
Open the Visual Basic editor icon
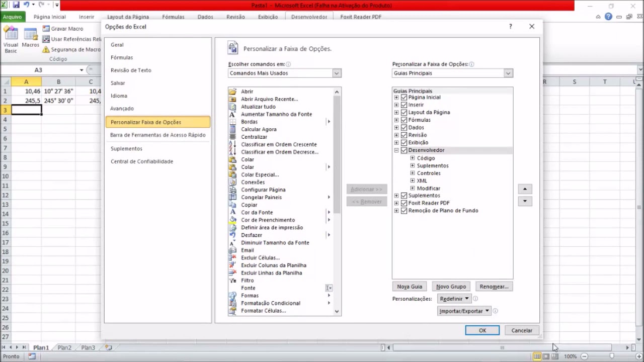coord(11,34)
